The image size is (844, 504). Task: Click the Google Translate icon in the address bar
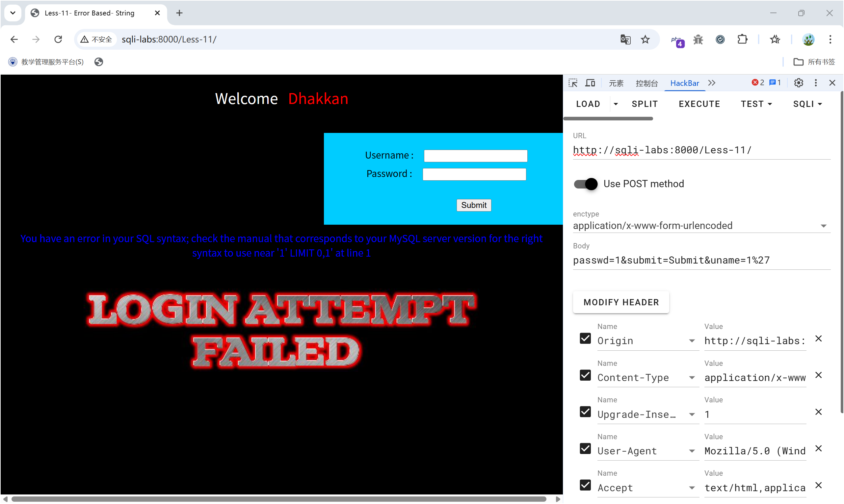(625, 39)
